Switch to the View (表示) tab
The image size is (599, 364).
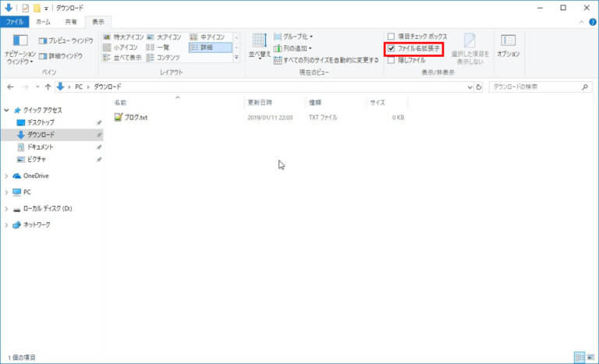[x=98, y=22]
